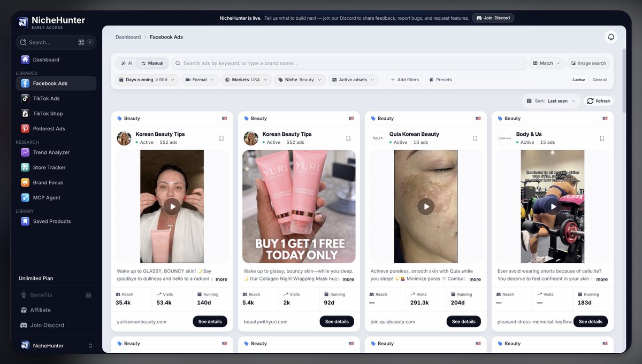This screenshot has width=642, height=364.
Task: See details for beautywithyuri.com ad
Action: [x=337, y=322]
